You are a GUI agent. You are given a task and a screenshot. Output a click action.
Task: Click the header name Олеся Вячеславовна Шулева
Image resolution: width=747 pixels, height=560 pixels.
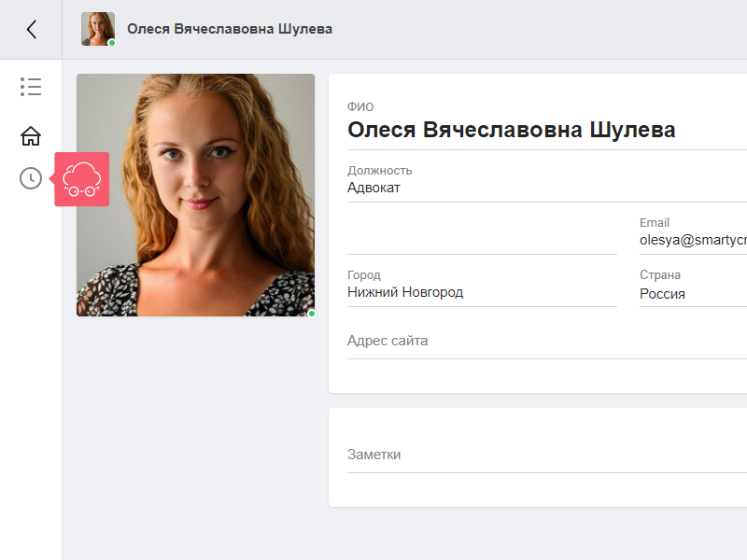tap(230, 29)
